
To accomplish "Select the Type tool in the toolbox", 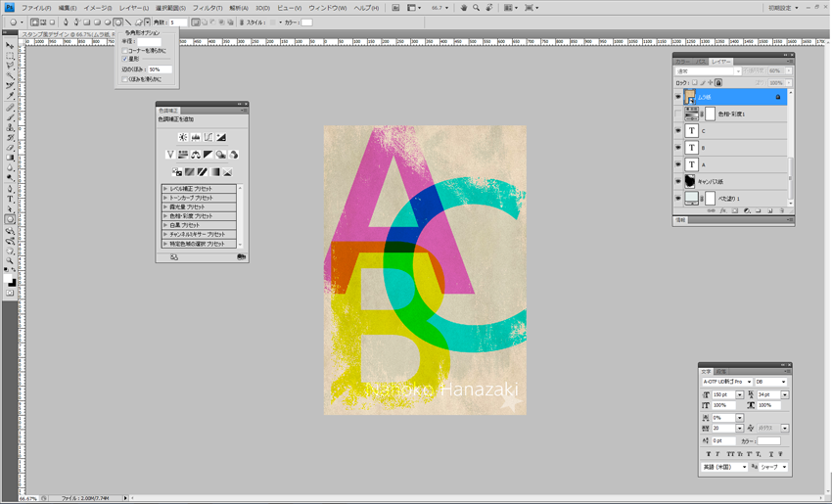I will point(10,199).
